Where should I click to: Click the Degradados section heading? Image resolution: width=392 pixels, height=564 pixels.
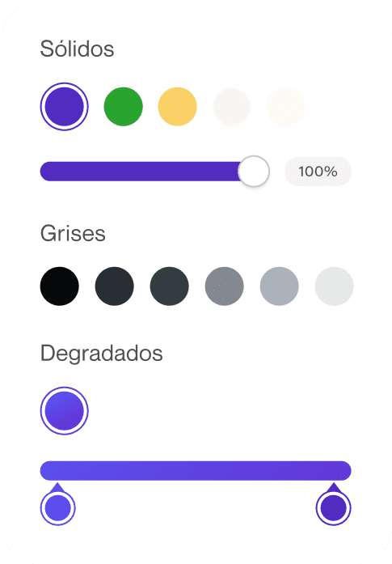101,354
